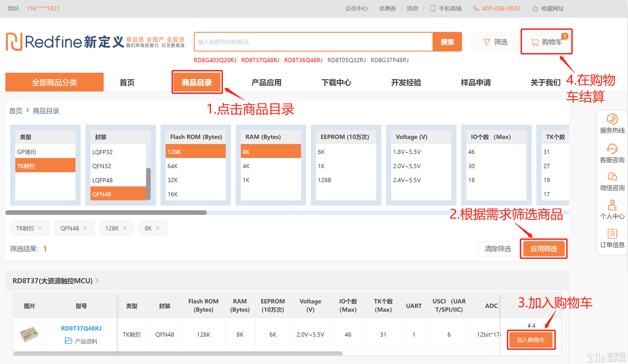Open 产品资料 folder icon
Screen dimensions: 628x364
click(x=68, y=341)
